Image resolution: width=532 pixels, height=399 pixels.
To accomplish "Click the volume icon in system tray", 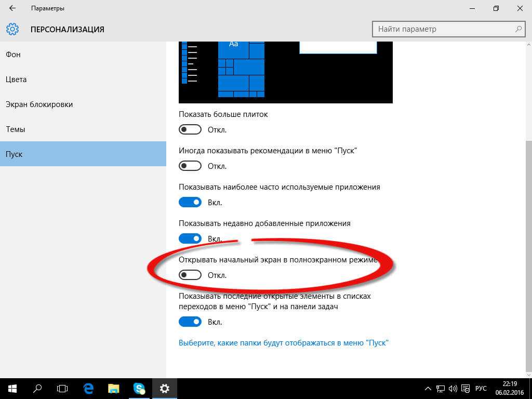I will pos(452,388).
